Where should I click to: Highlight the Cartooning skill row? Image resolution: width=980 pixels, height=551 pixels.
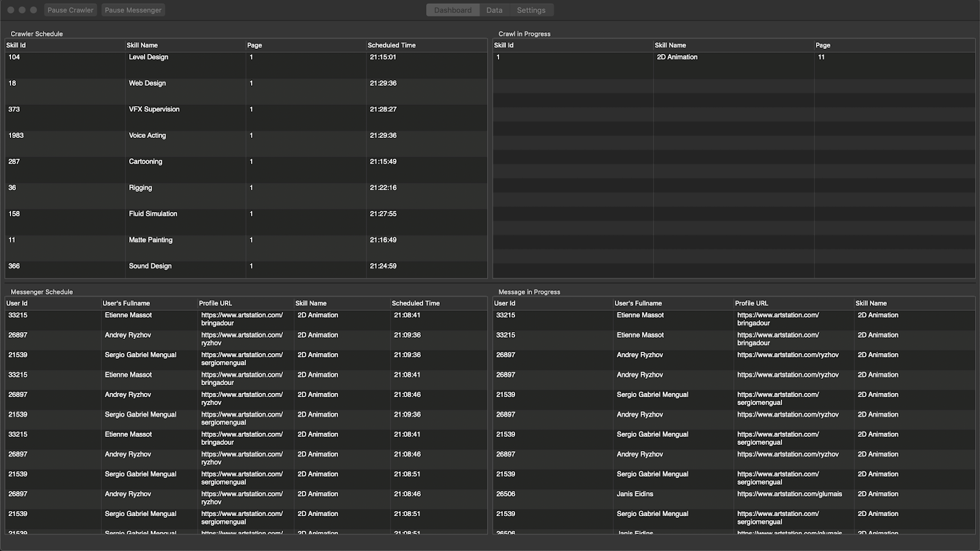tap(145, 162)
